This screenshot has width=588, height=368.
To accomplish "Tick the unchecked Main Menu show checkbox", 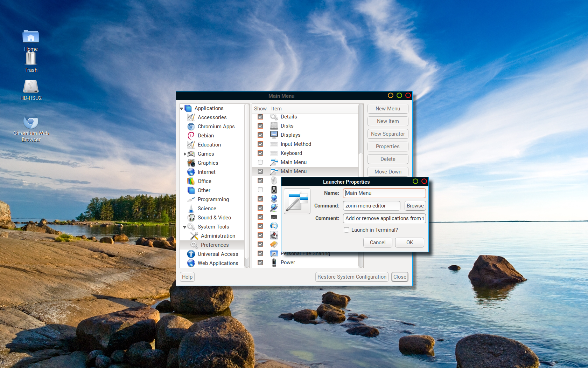I will [260, 162].
